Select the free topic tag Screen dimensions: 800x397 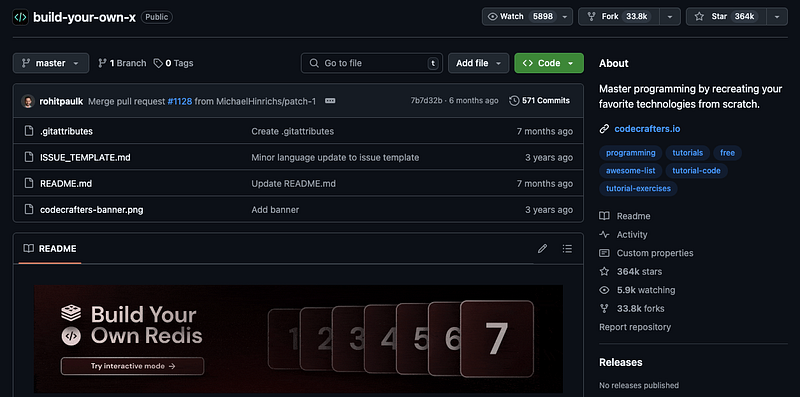(x=728, y=153)
